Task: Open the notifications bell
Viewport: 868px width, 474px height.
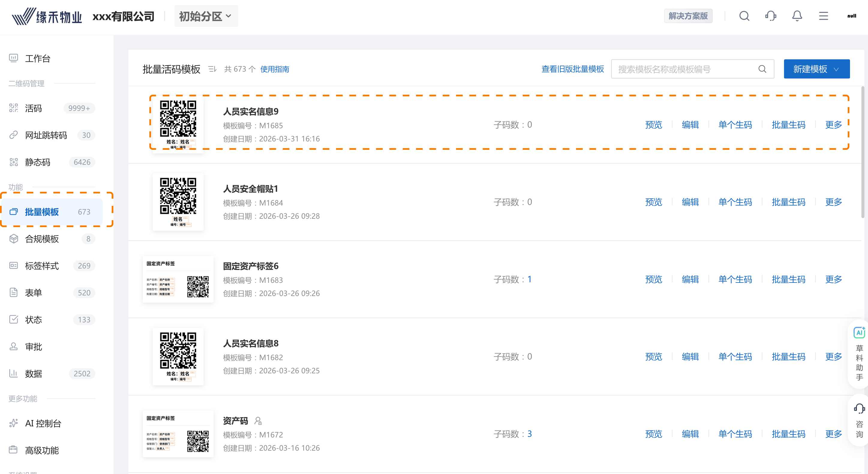Action: pos(797,16)
